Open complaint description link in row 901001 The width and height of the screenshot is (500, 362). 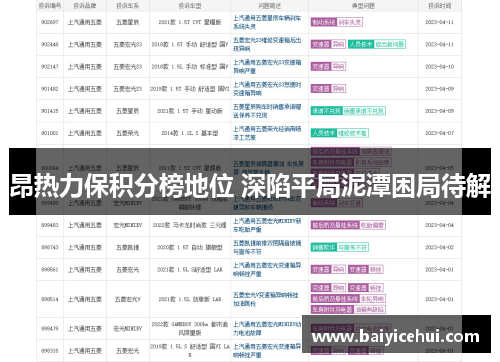(x=267, y=133)
